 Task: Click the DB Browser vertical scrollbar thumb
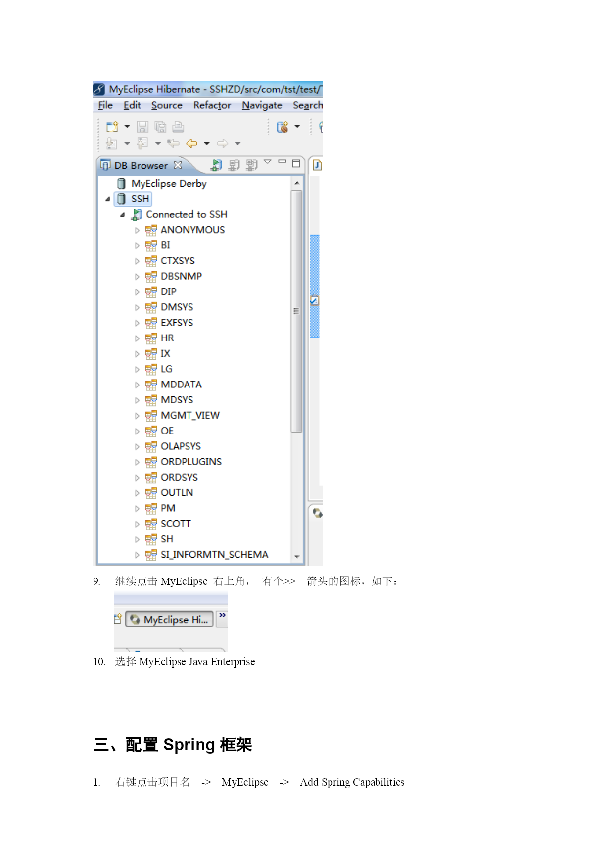point(296,311)
